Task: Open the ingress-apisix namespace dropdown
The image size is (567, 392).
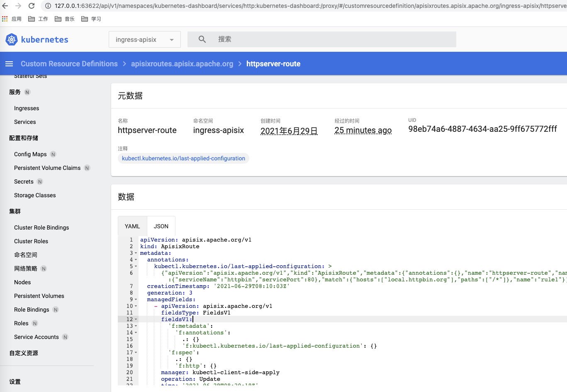Action: [144, 39]
